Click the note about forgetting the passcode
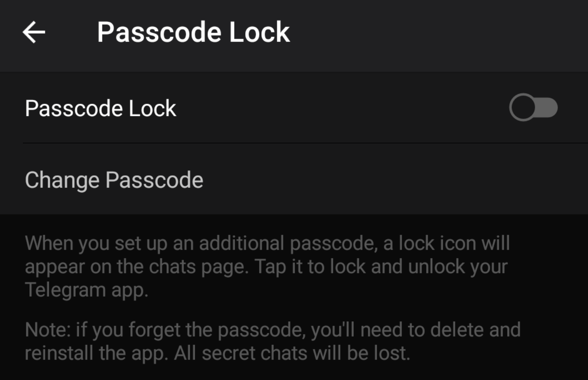Viewport: 588px width, 380px height. (273, 341)
